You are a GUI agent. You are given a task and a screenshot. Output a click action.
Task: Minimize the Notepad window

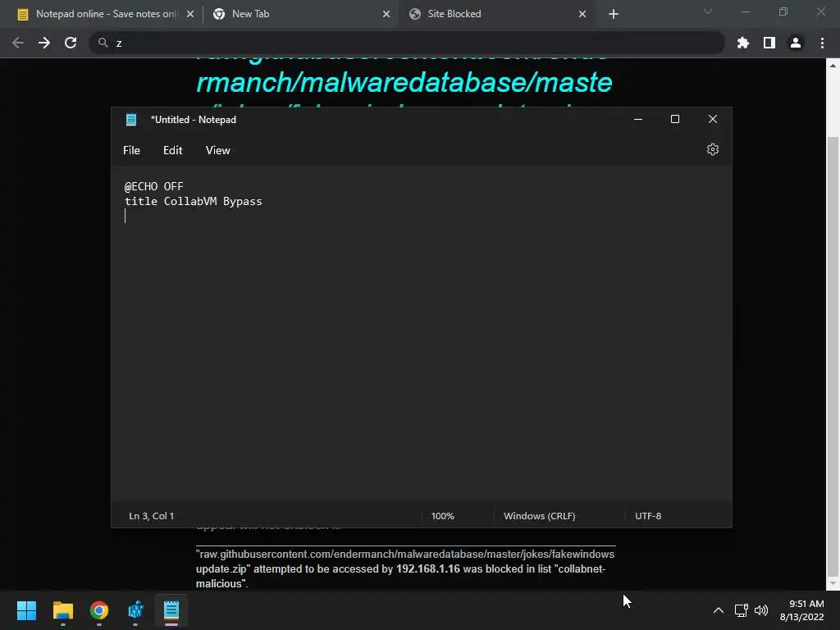pos(638,119)
